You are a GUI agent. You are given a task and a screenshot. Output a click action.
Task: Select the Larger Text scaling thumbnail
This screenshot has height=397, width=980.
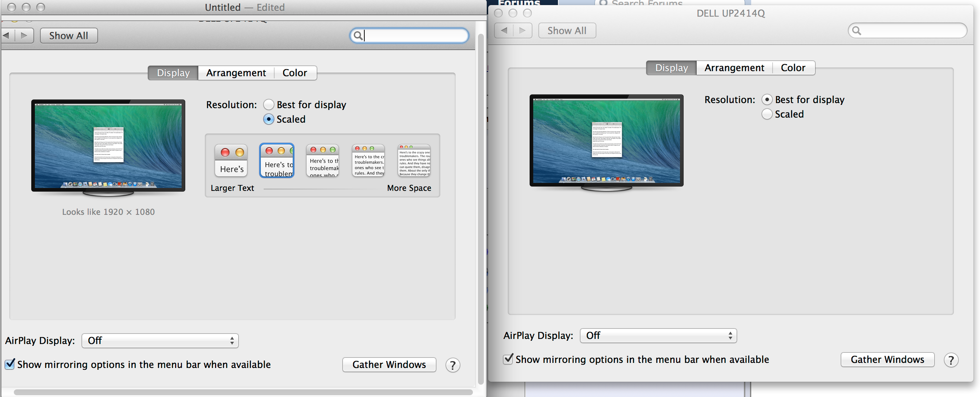(231, 161)
